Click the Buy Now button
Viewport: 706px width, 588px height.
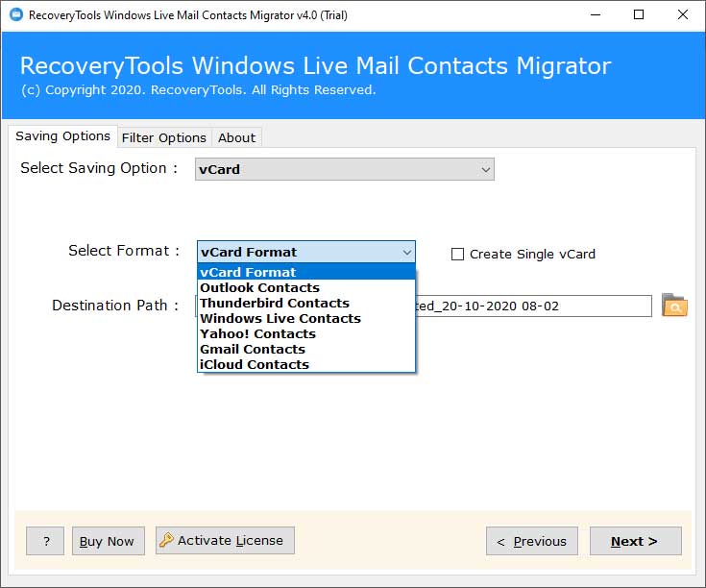108,541
